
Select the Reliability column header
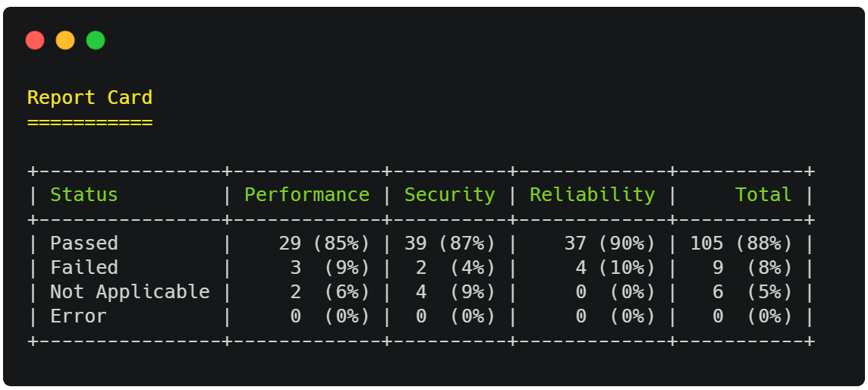[x=593, y=195]
